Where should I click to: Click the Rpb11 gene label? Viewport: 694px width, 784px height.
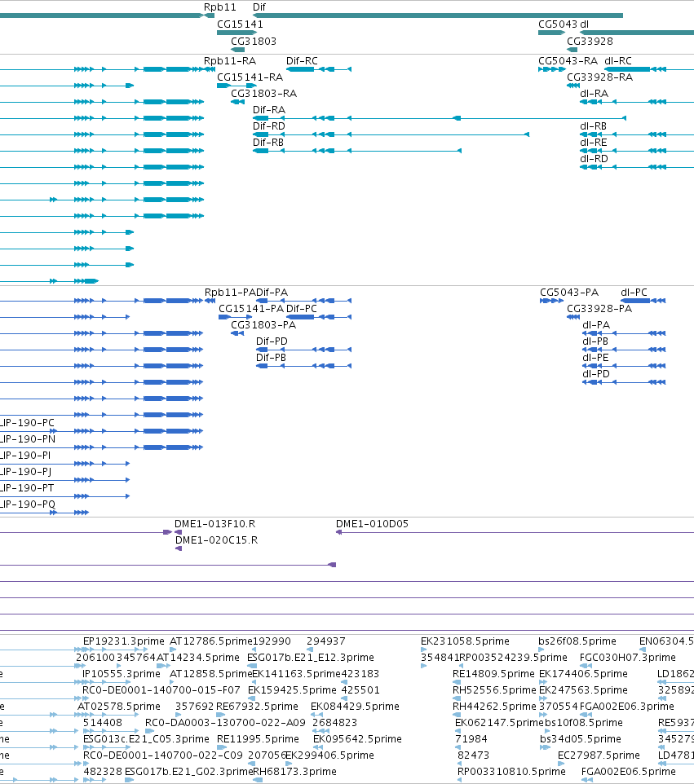[219, 7]
